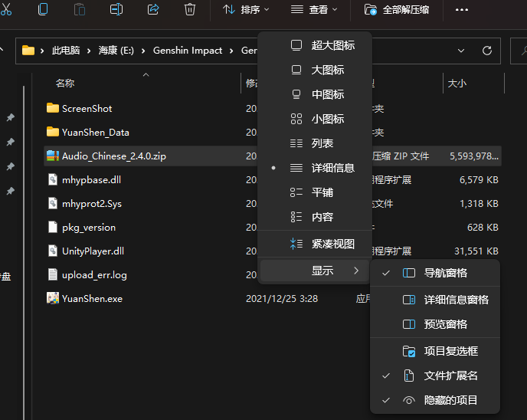Click the YuanShen.exe file name
This screenshot has height=420, width=527.
pos(92,299)
